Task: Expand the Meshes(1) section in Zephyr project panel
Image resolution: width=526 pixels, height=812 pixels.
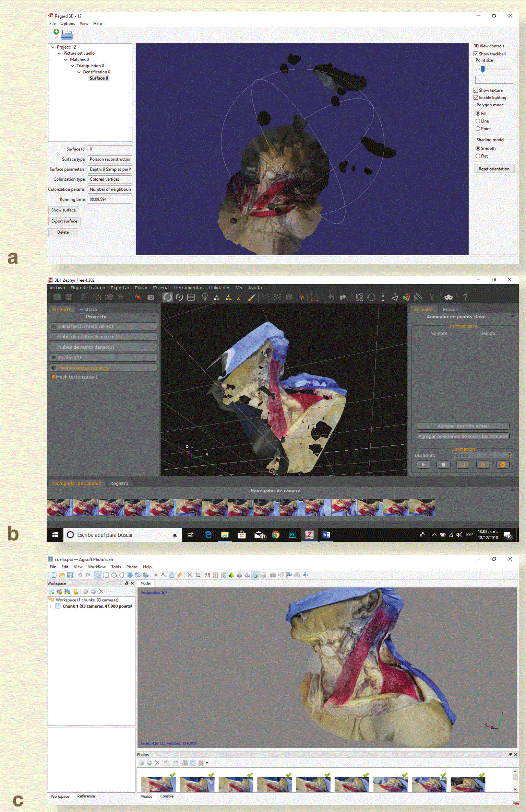Action: (x=103, y=357)
